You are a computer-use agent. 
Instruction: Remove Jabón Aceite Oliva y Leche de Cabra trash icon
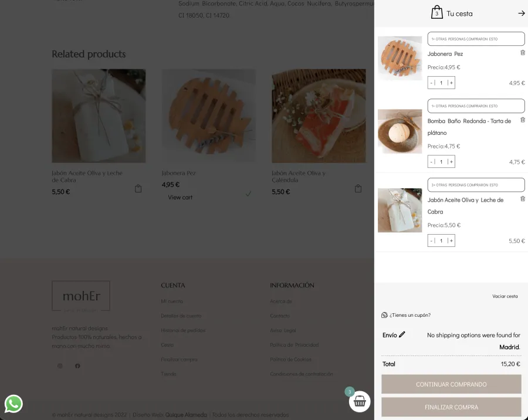pyautogui.click(x=523, y=199)
